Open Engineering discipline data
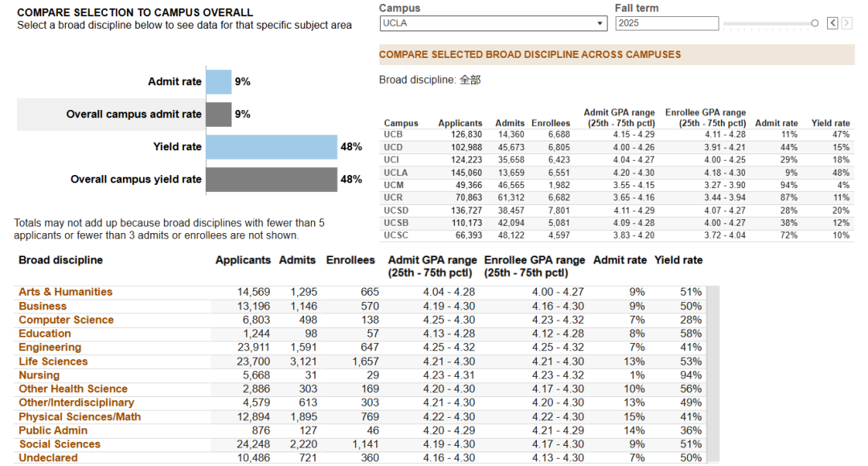The height and width of the screenshot is (466, 868). click(50, 347)
